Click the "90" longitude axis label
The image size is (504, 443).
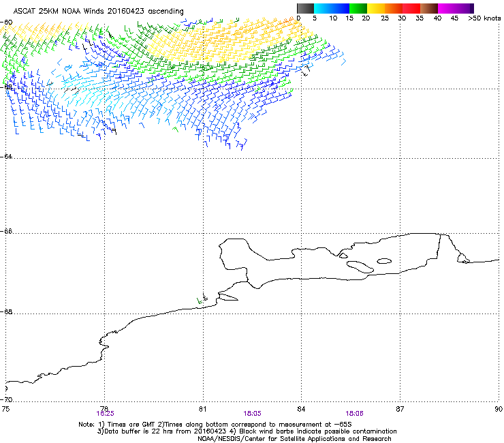pyautogui.click(x=499, y=409)
